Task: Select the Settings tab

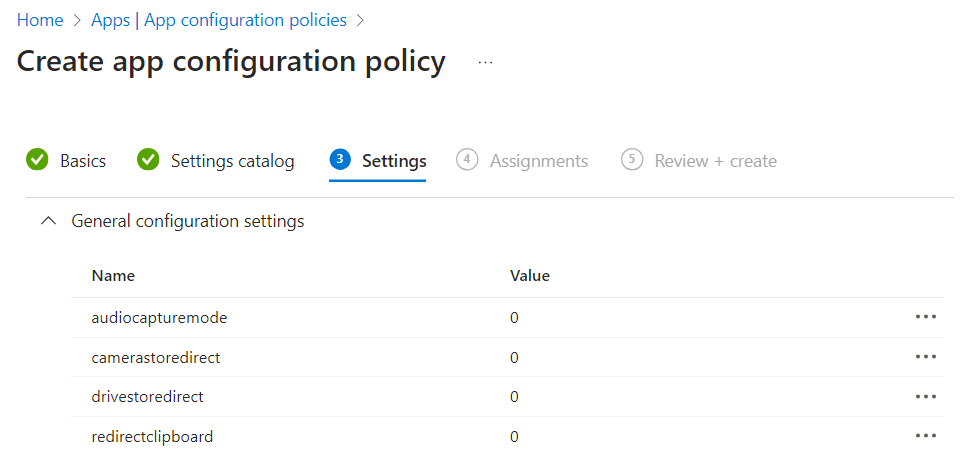Action: coord(394,161)
